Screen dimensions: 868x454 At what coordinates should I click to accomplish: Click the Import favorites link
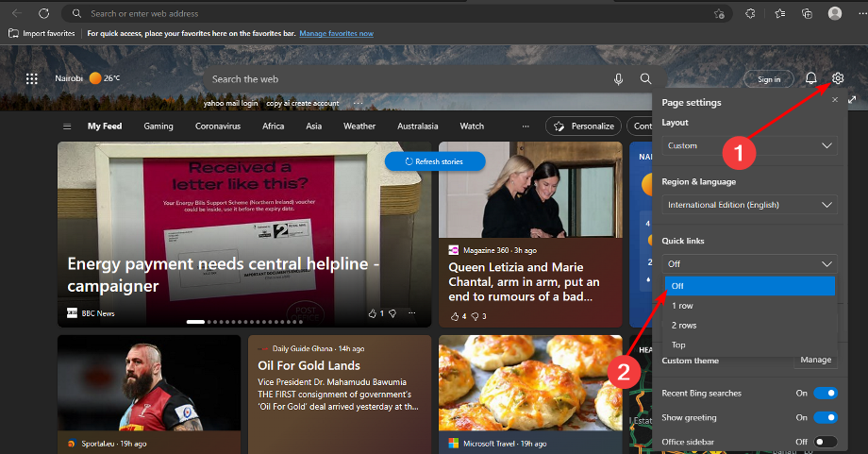tap(49, 34)
